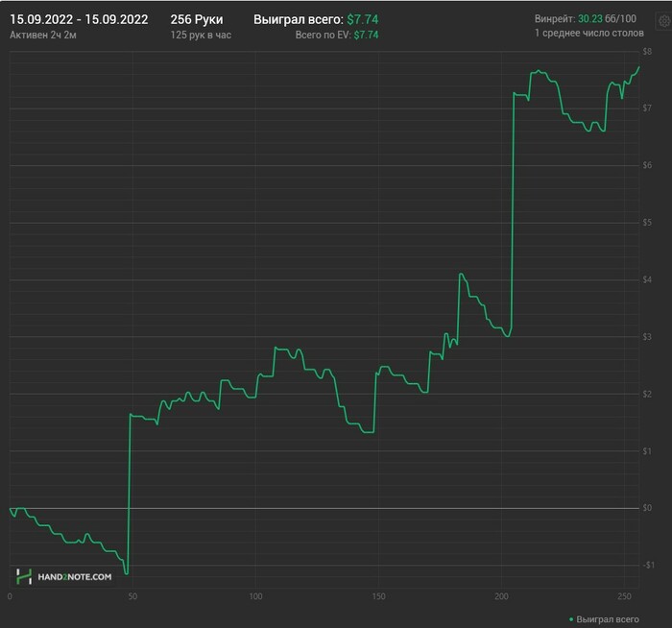Click the $4 y-axis label

pyautogui.click(x=647, y=279)
